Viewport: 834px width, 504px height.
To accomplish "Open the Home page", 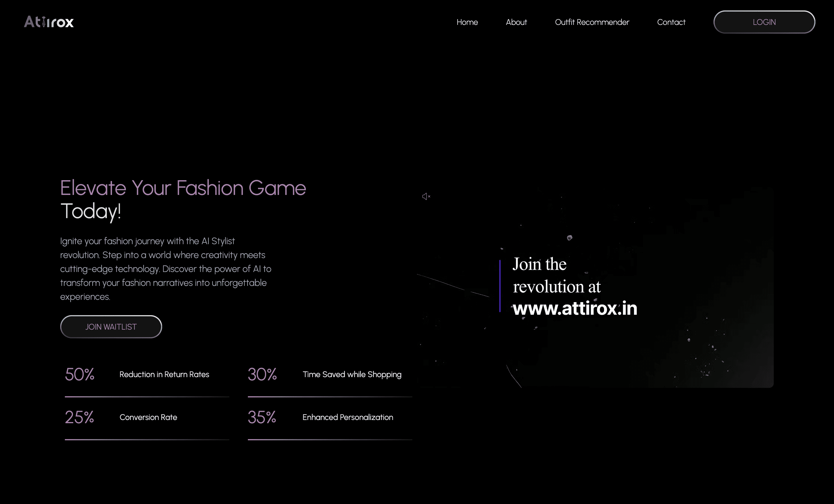I will (x=467, y=22).
